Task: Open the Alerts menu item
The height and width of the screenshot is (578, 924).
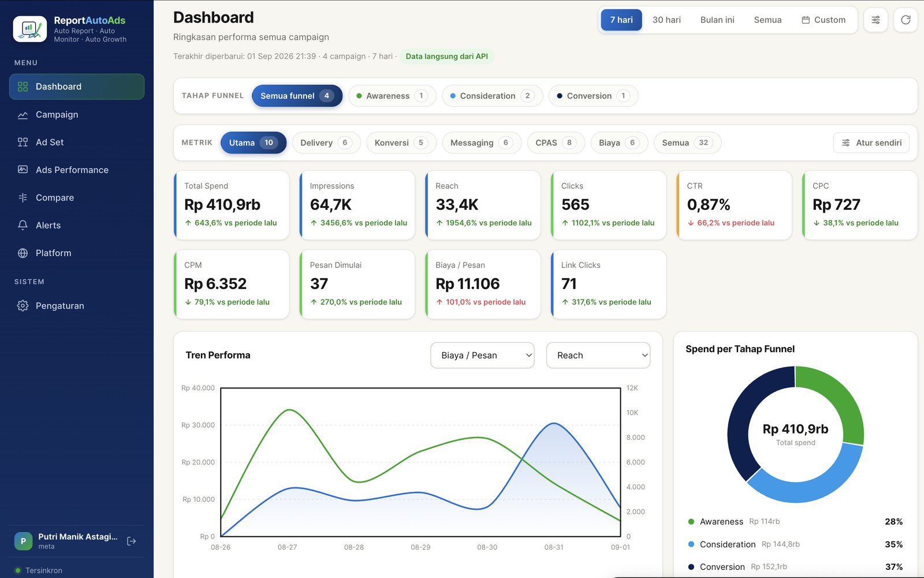Action: [77, 225]
